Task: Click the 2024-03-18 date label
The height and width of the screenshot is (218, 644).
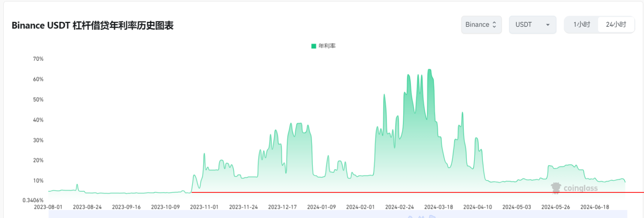Action: point(438,207)
